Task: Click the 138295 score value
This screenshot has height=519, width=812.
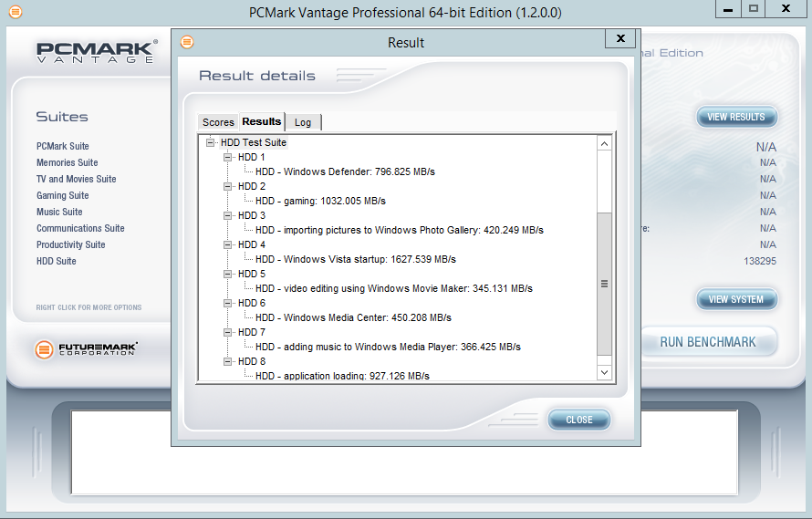Action: click(x=760, y=261)
